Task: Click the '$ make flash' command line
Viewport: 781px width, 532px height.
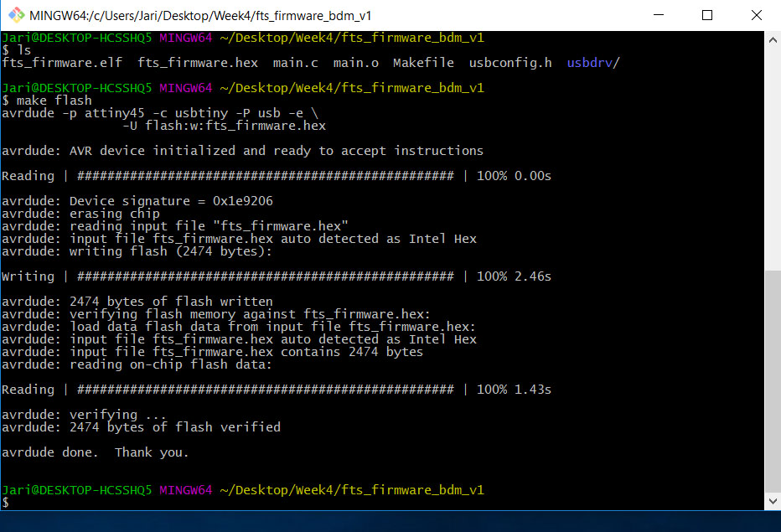Action: pos(47,101)
